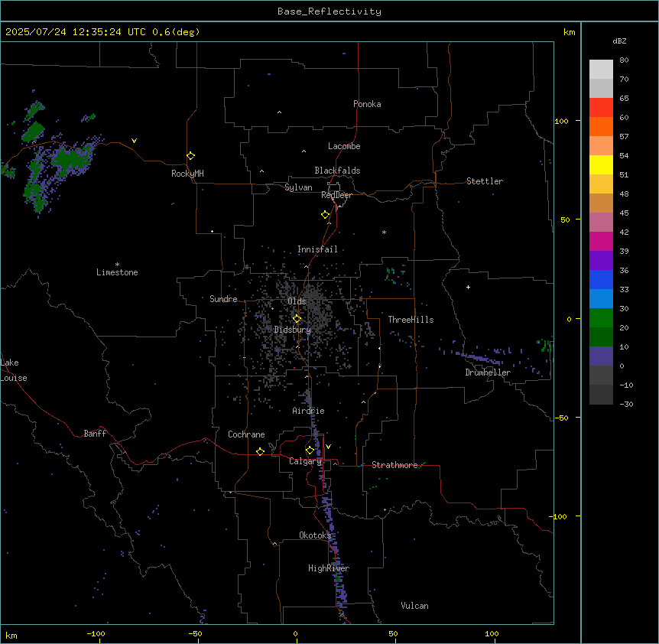Click the dBZ heading above the legend

(x=619, y=41)
